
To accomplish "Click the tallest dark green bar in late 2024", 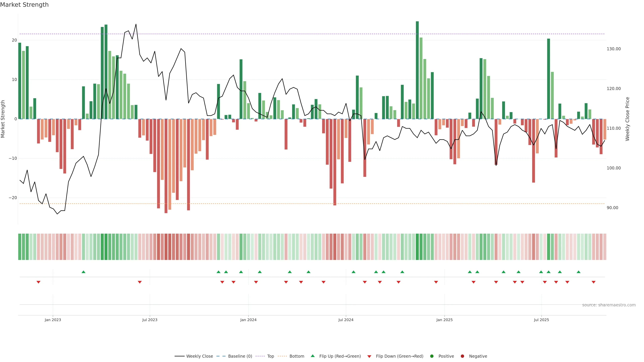I will point(417,70).
